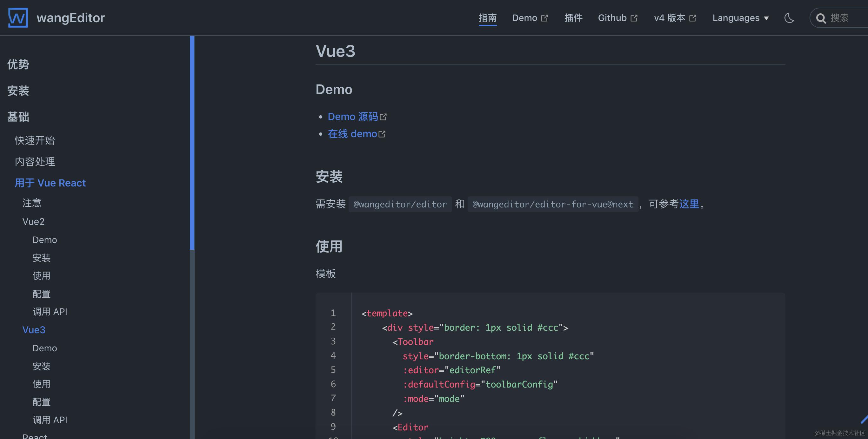Open the 插件 nav item
Screen dimensions: 868x439
573,18
